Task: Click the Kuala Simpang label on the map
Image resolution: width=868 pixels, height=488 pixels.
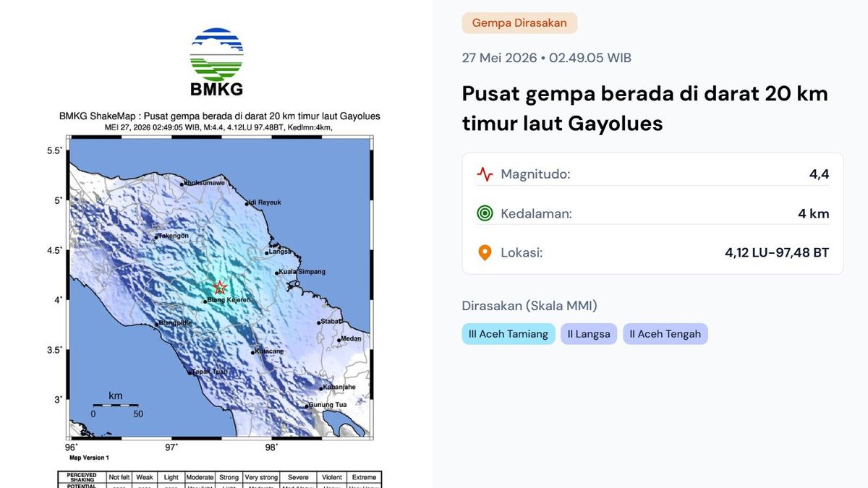Action: pyautogui.click(x=302, y=271)
